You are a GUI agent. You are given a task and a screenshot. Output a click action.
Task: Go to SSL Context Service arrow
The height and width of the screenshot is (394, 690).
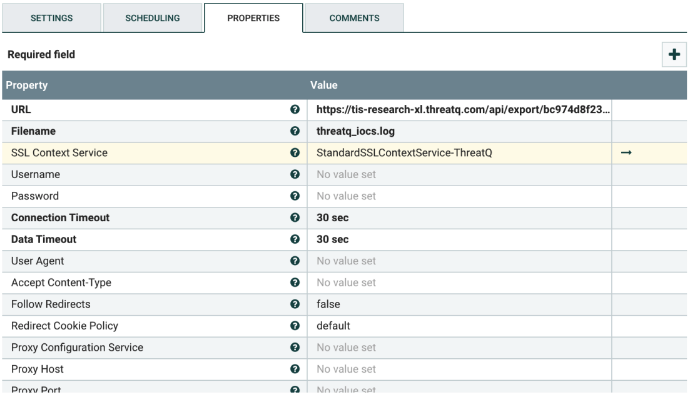coord(626,153)
